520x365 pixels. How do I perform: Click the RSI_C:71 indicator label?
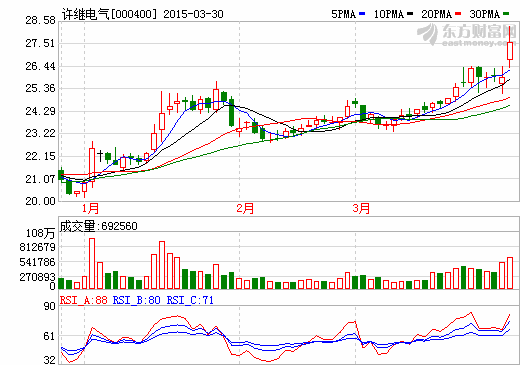tap(190, 300)
